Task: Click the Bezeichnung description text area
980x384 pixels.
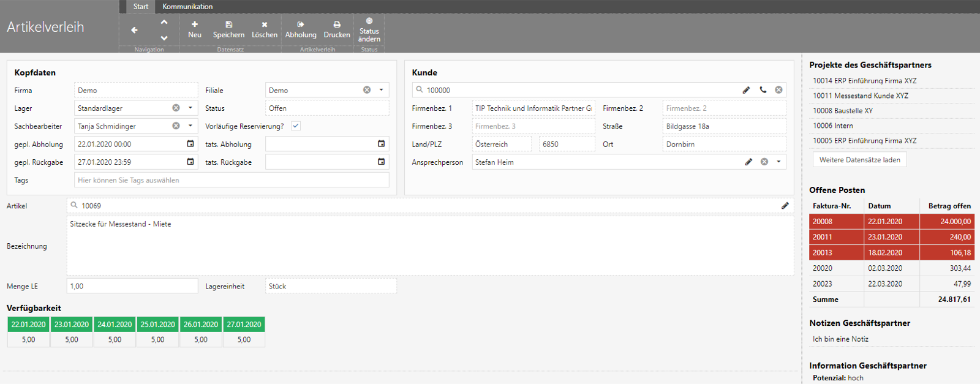Action: click(430, 246)
